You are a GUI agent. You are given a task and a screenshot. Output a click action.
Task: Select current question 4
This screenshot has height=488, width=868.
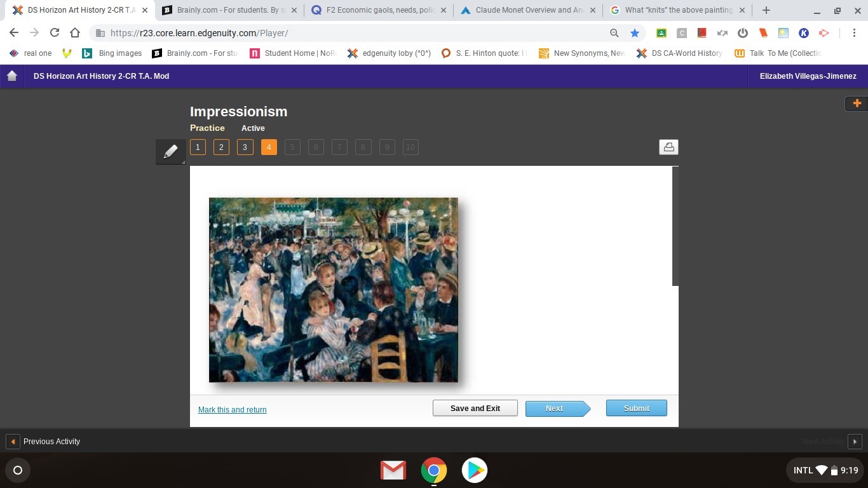coord(269,147)
